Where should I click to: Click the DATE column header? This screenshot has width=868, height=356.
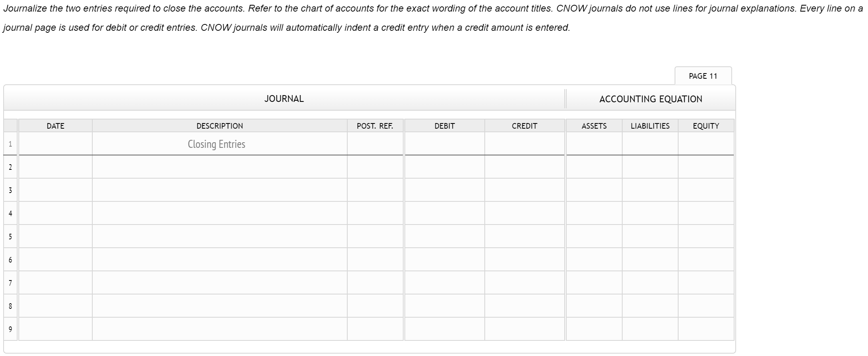click(55, 125)
